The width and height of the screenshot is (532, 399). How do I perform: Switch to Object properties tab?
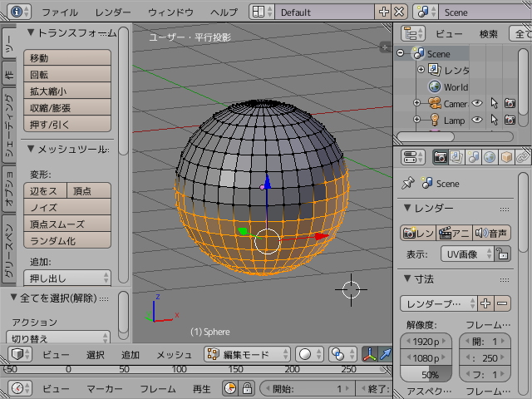(506, 157)
